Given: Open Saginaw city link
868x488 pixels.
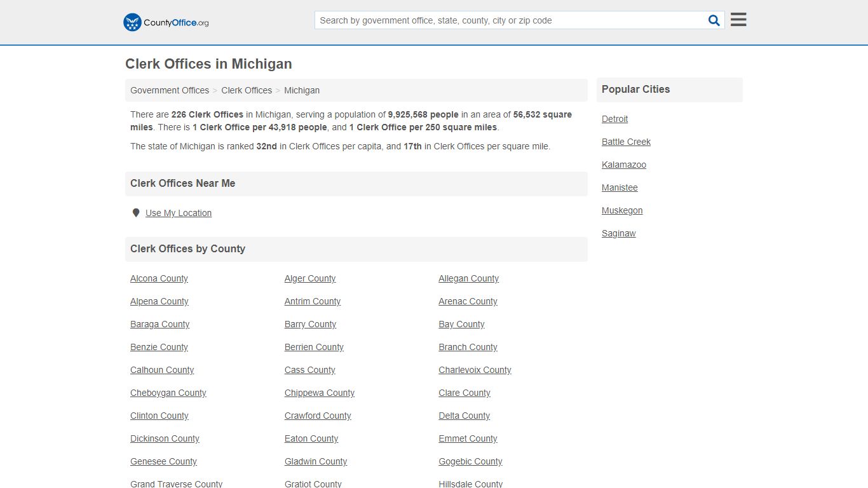Looking at the screenshot, I should (x=619, y=233).
